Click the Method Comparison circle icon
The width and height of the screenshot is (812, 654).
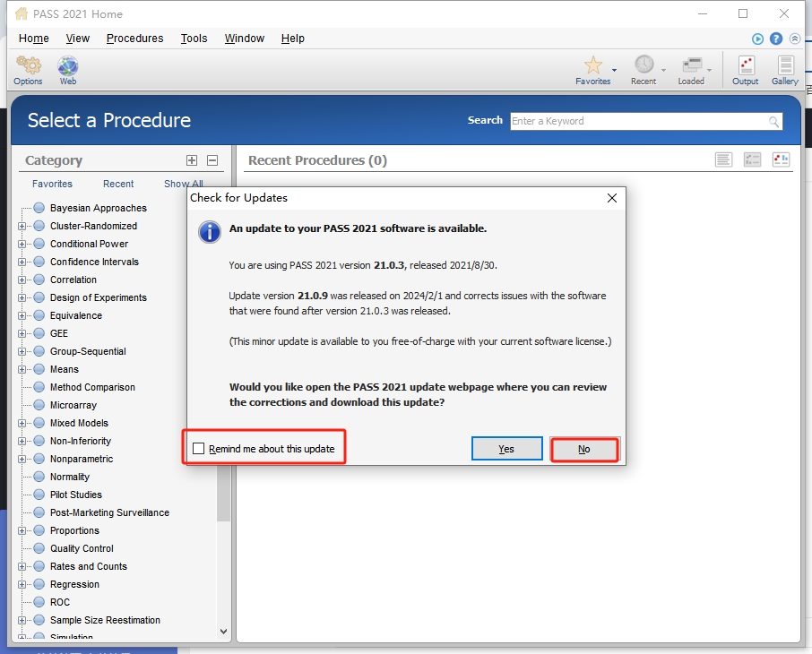pos(39,387)
